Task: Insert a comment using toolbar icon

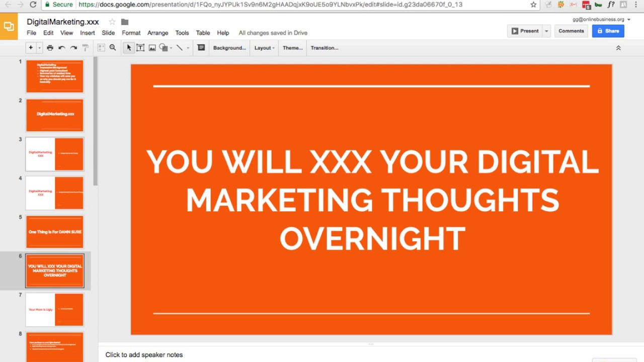Action: [x=201, y=48]
